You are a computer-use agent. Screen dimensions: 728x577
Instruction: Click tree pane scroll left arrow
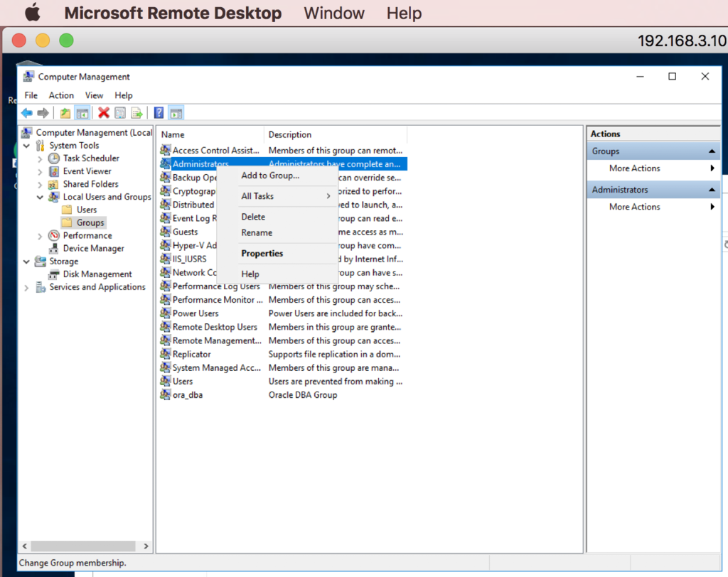(25, 546)
